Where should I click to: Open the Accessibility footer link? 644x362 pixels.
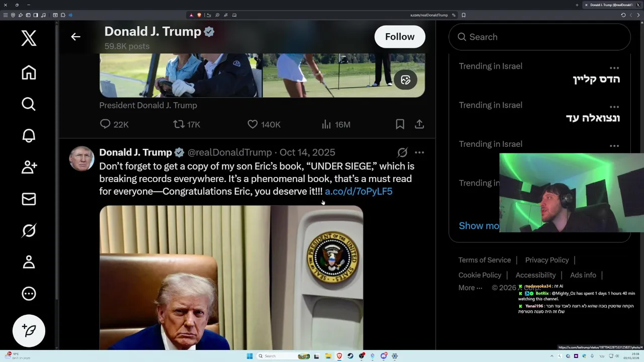pyautogui.click(x=535, y=275)
